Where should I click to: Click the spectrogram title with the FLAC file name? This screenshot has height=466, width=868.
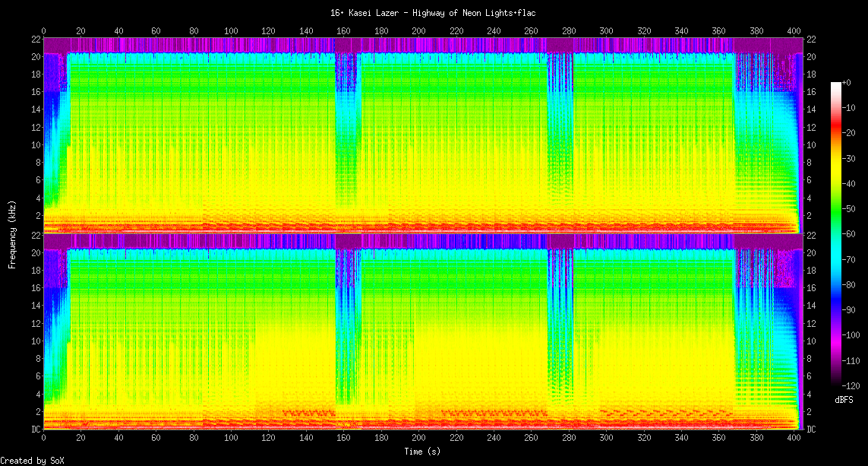click(434, 13)
